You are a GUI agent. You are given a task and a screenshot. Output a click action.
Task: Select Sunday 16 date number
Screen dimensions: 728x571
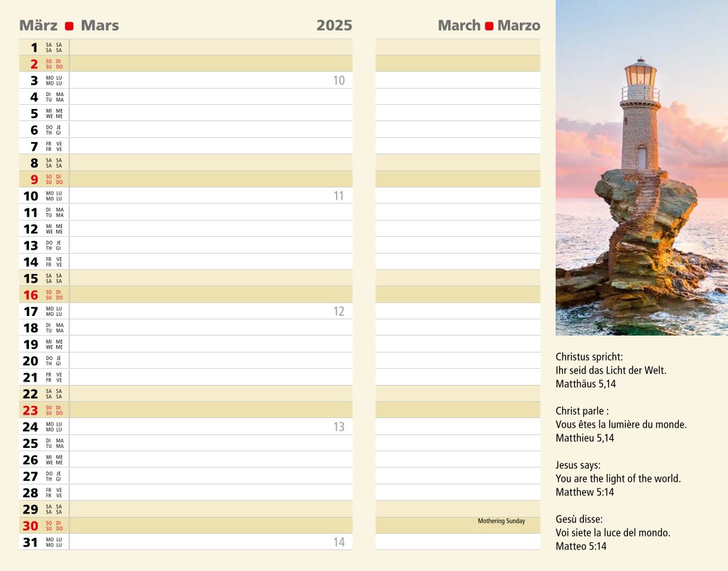31,295
